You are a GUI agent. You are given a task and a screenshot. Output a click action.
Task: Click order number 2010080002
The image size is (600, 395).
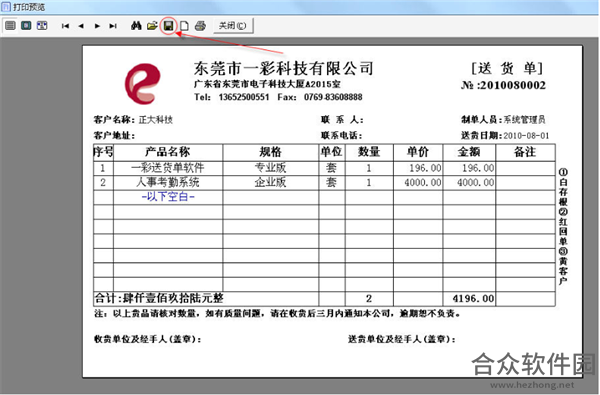click(513, 85)
